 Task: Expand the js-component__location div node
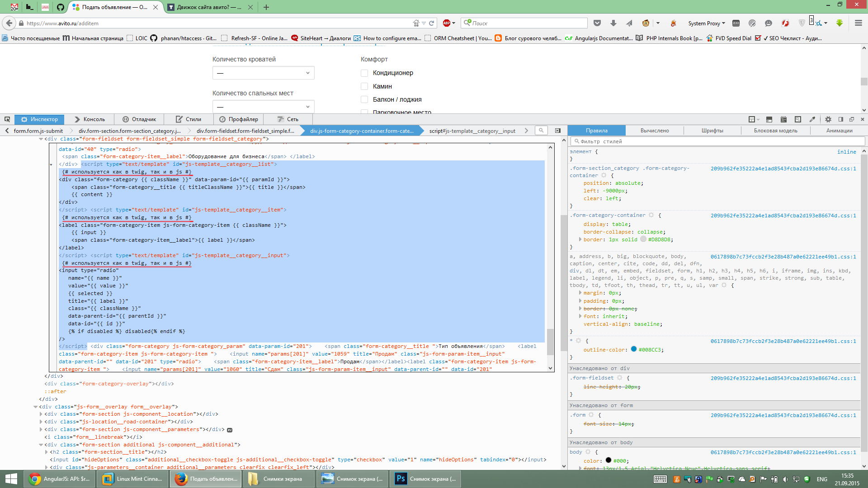[x=41, y=414]
